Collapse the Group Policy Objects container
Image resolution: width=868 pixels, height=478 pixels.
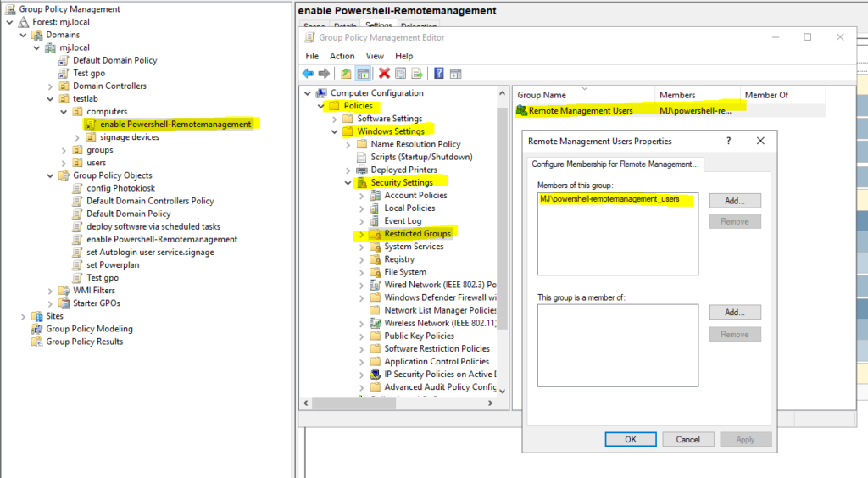[x=50, y=175]
